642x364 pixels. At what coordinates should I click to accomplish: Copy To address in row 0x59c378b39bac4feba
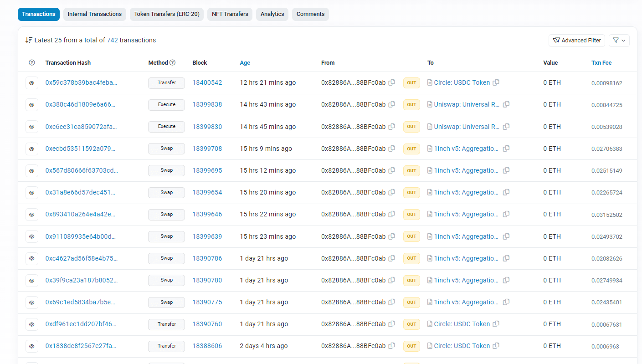point(496,82)
